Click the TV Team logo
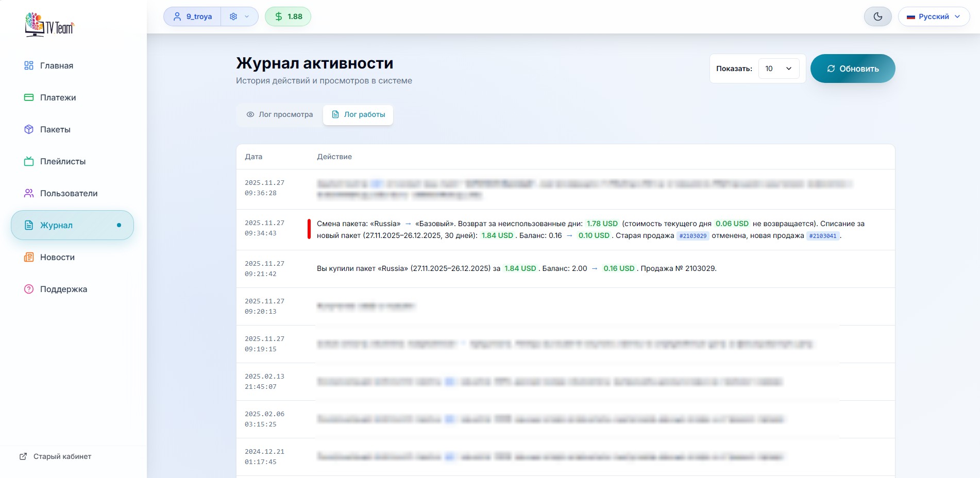 pos(49,25)
